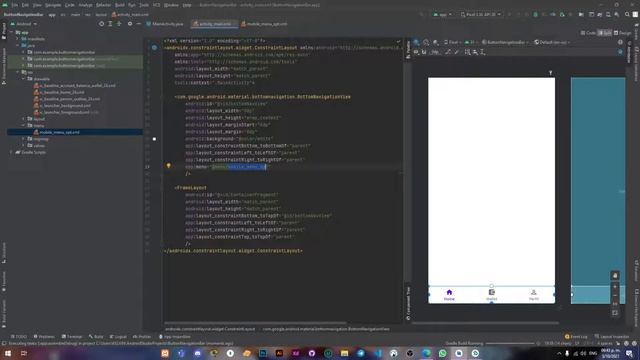Click the default margins 0dp button
This screenshot has height=360, width=640.
pyautogui.click(x=435, y=52)
